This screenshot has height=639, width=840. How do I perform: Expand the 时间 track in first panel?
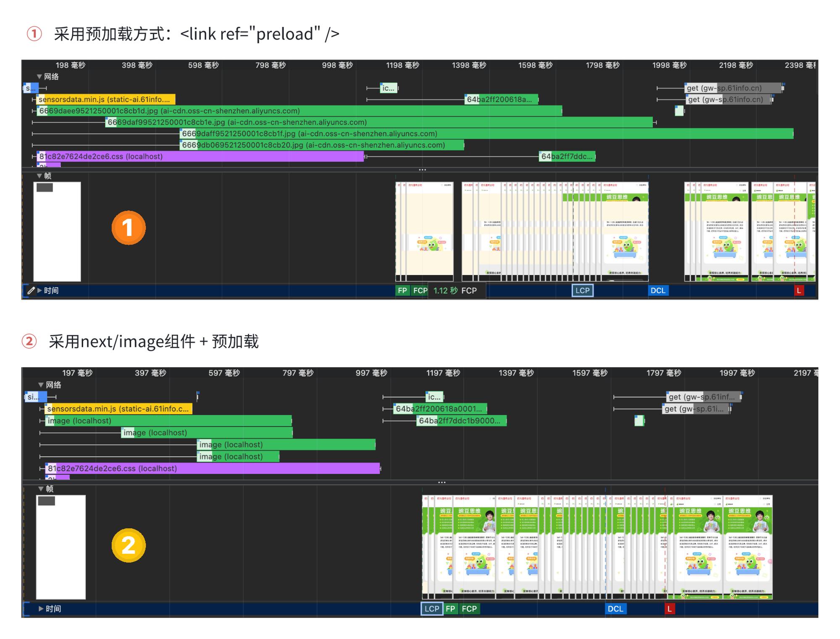click(x=39, y=290)
